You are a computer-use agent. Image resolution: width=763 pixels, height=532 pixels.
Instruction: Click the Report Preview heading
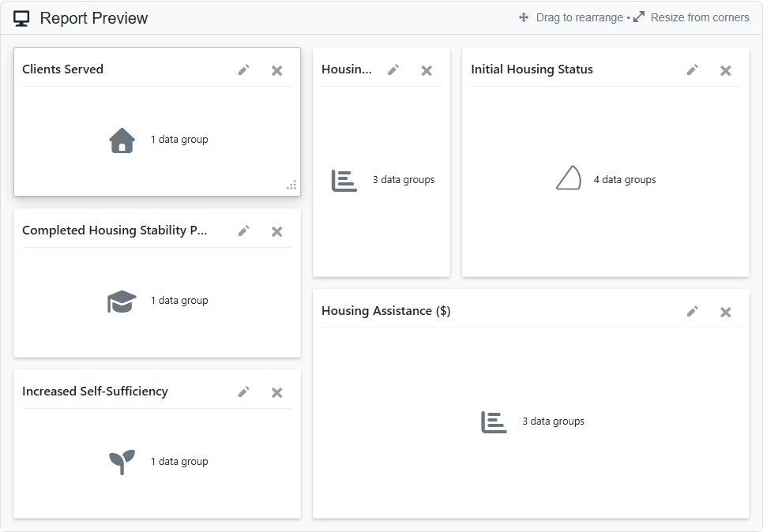(94, 18)
